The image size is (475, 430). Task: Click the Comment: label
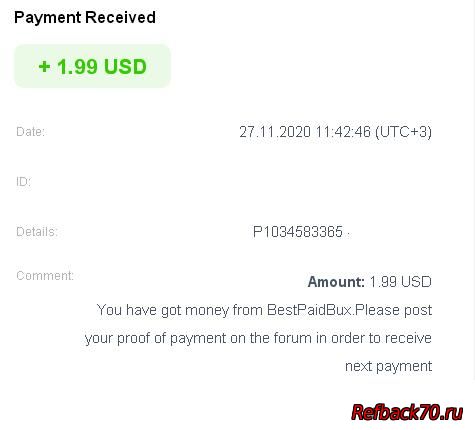(x=45, y=276)
